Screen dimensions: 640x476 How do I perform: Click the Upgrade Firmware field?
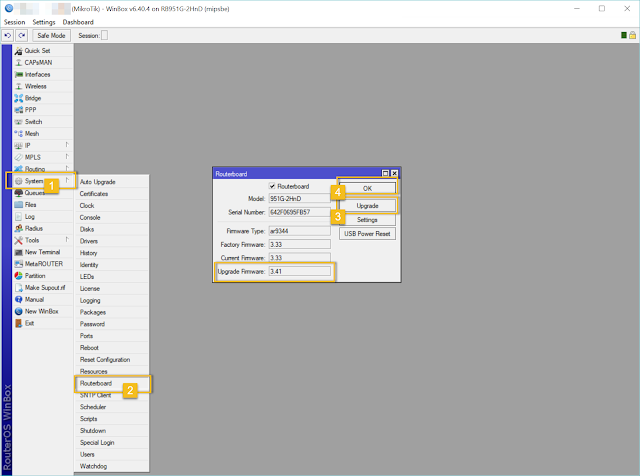tap(300, 271)
